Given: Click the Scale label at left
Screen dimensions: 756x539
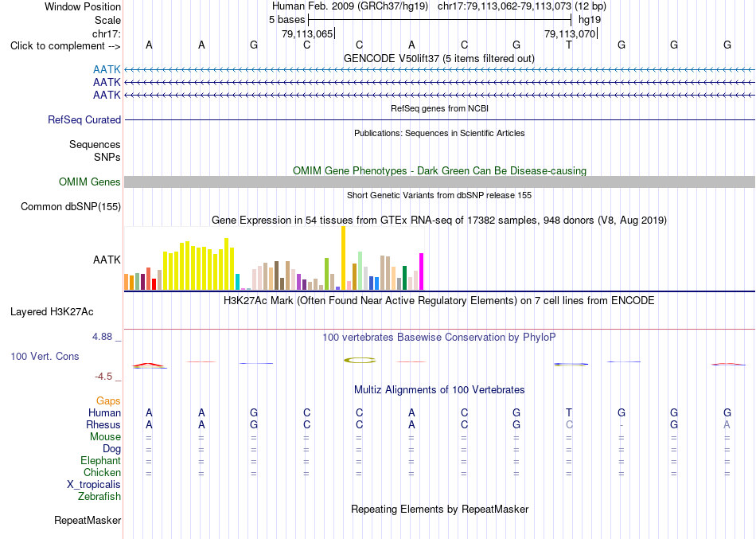Looking at the screenshot, I should pos(107,20).
